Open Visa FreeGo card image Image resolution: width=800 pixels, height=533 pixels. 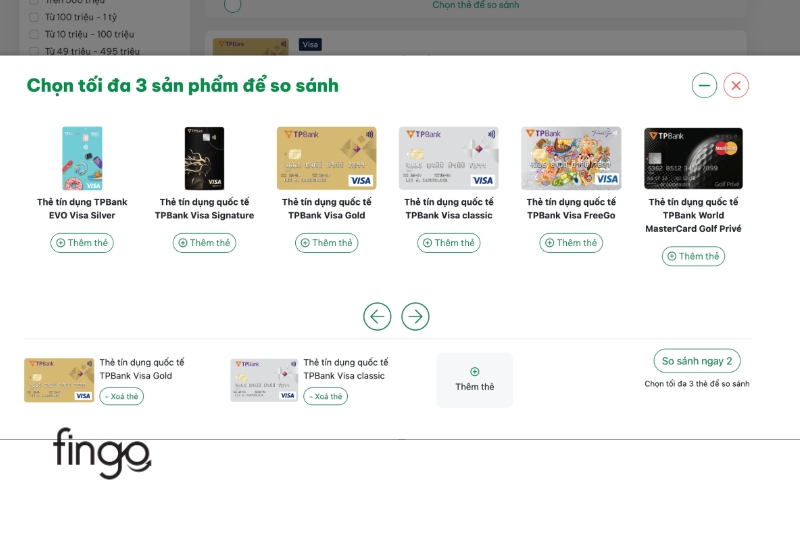(571, 158)
